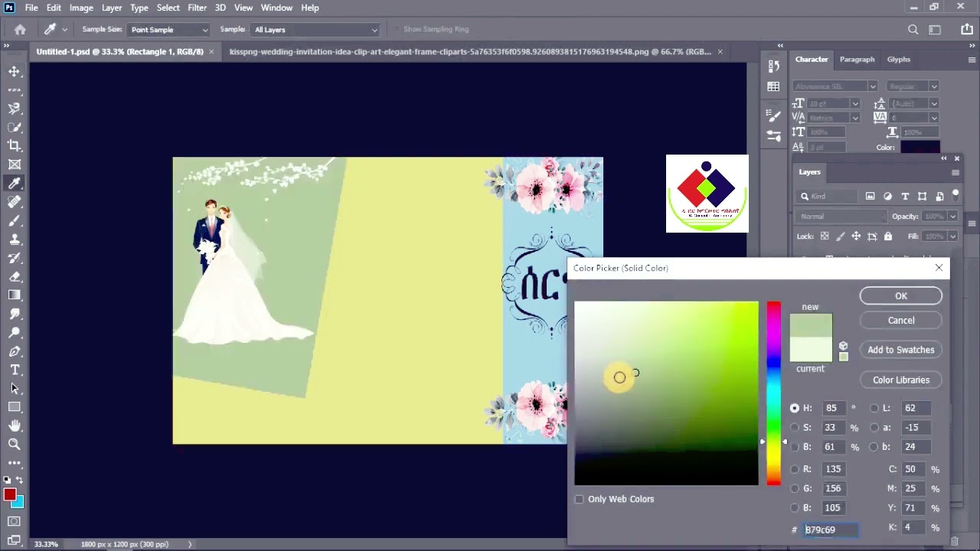Viewport: 980px width, 551px height.
Task: Select the Clone Stamp tool
Action: [x=15, y=240]
